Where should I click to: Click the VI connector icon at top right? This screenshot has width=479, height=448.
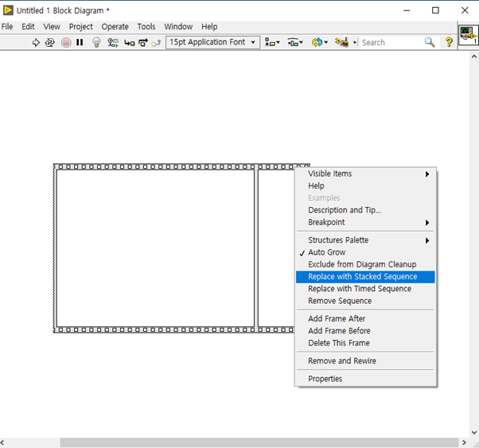coord(469,34)
